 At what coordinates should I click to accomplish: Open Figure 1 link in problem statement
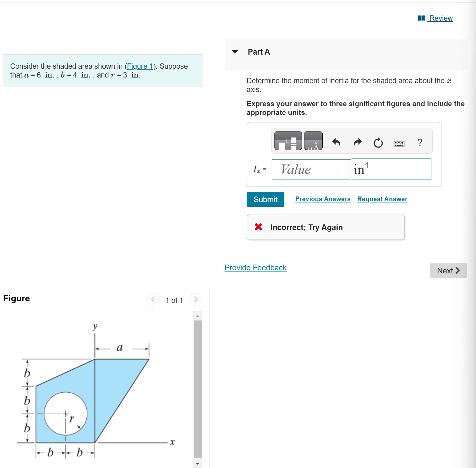point(140,66)
